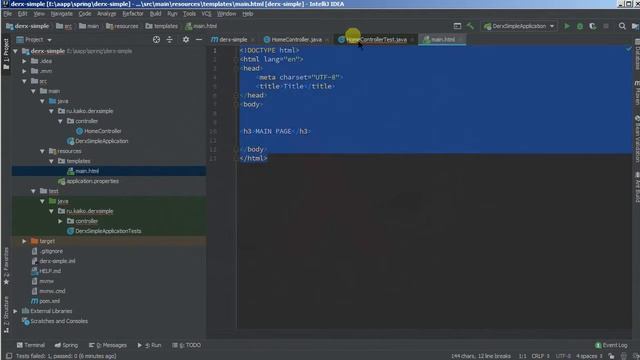Open Search Everywhere magnifier icon

pyautogui.click(x=622, y=26)
